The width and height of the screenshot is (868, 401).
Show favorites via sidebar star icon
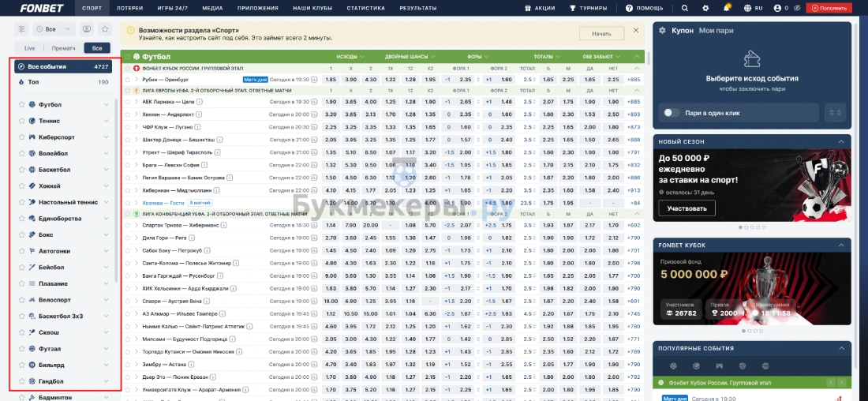coord(104,29)
